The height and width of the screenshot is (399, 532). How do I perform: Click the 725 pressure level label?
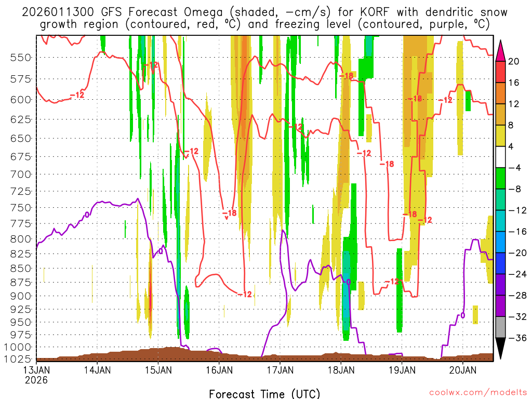pos(20,191)
